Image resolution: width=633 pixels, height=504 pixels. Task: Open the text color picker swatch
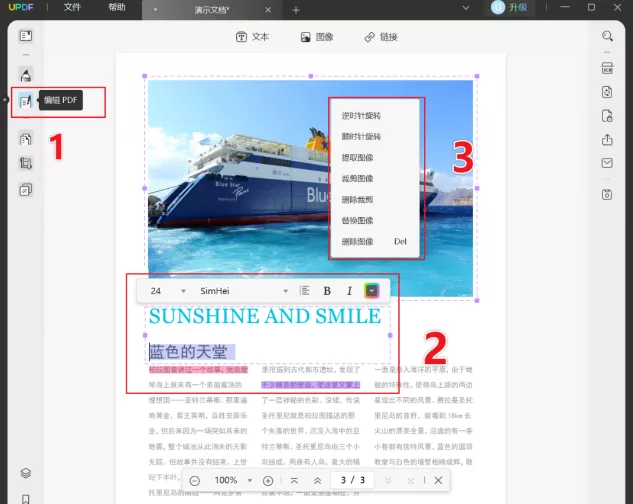click(371, 291)
